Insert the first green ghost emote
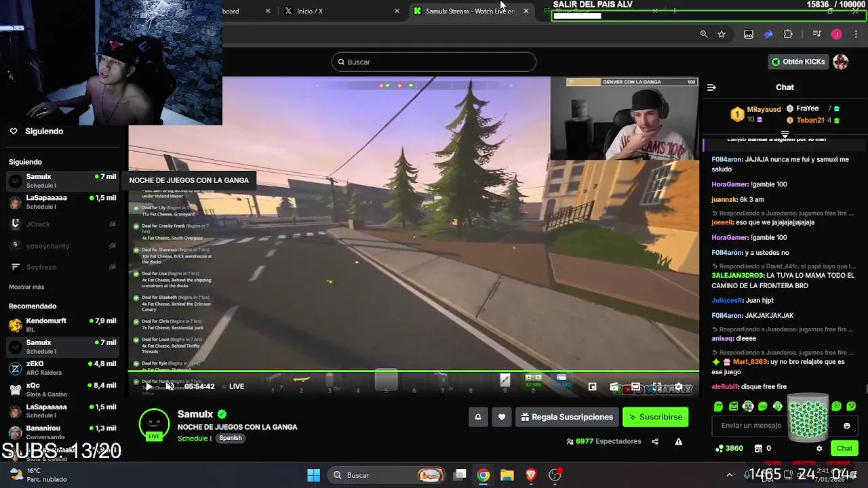The height and width of the screenshot is (488, 868). (x=718, y=407)
